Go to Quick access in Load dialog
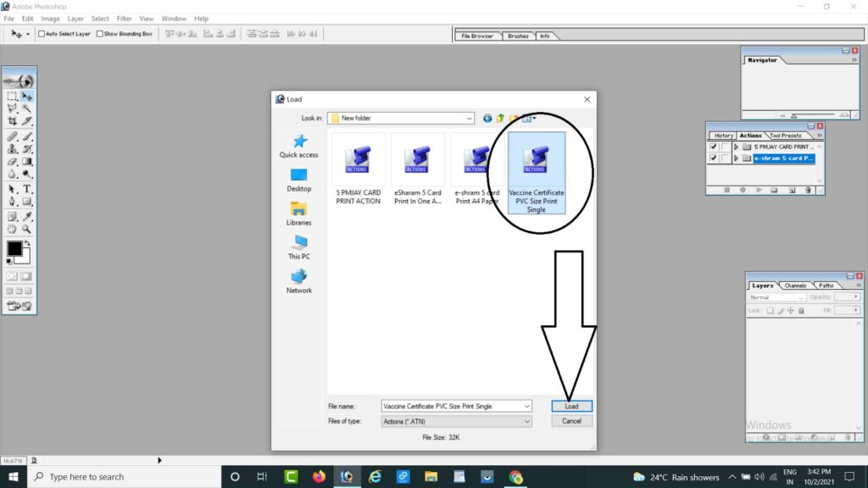Viewport: 868px width, 488px height. (x=299, y=146)
